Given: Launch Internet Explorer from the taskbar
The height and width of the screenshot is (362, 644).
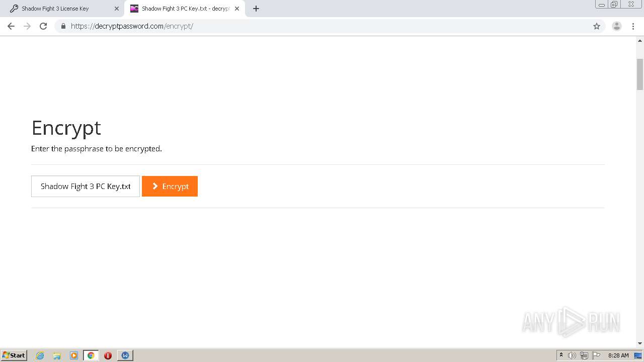Looking at the screenshot, I should 40,355.
